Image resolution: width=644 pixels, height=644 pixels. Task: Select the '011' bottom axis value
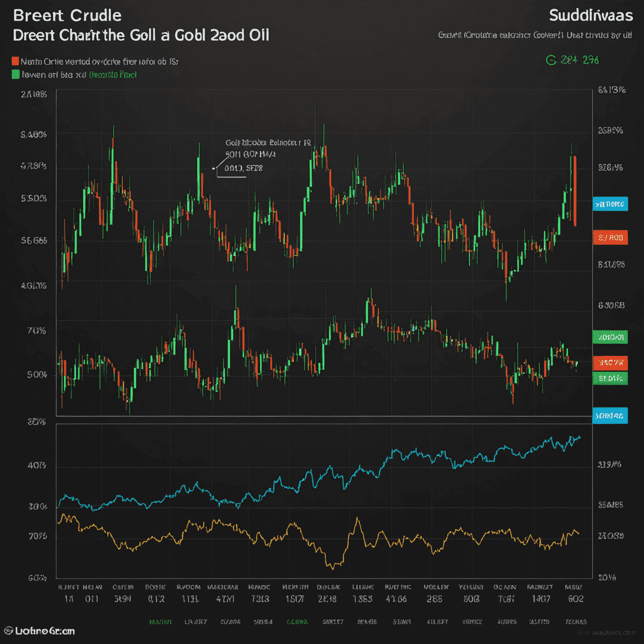pyautogui.click(x=92, y=599)
